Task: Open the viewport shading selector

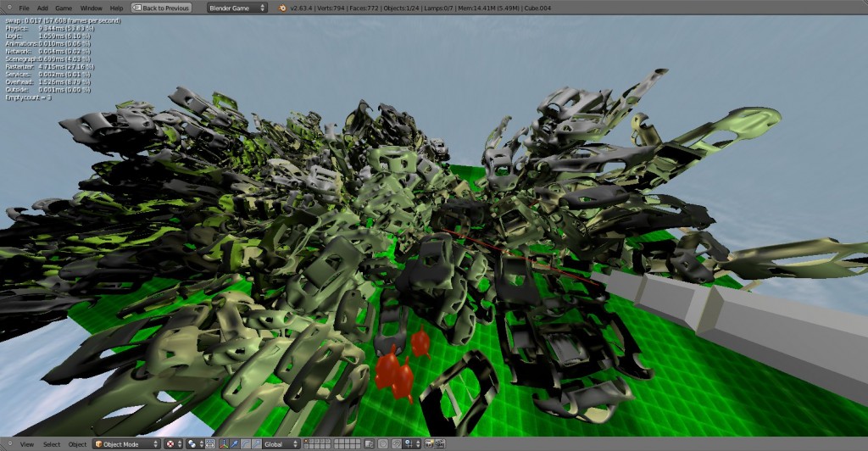Action: [x=174, y=444]
